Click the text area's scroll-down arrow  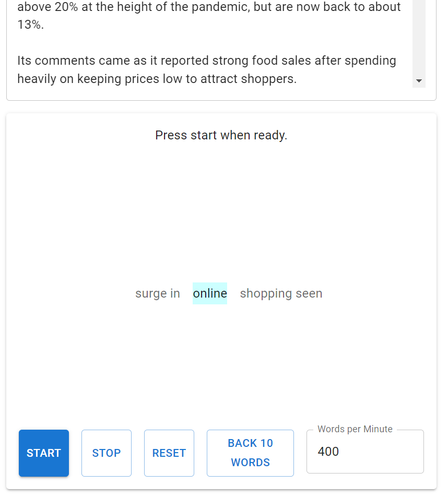(x=419, y=81)
